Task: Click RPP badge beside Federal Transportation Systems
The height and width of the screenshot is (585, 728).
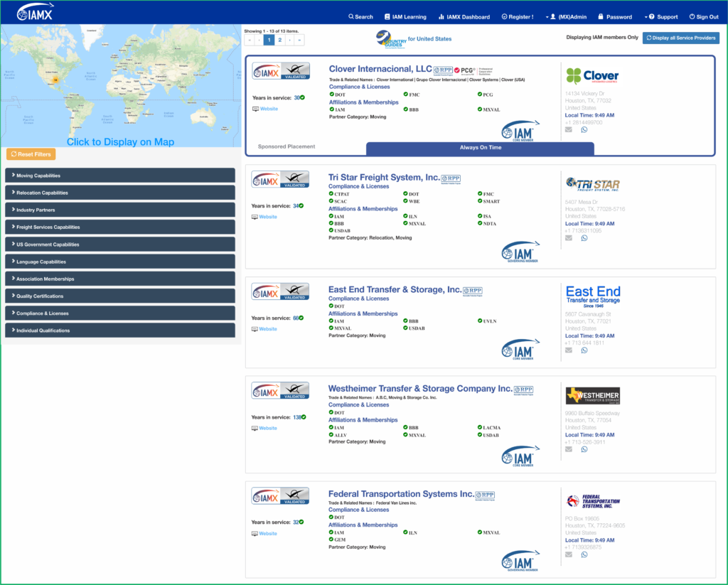Action: coord(485,495)
